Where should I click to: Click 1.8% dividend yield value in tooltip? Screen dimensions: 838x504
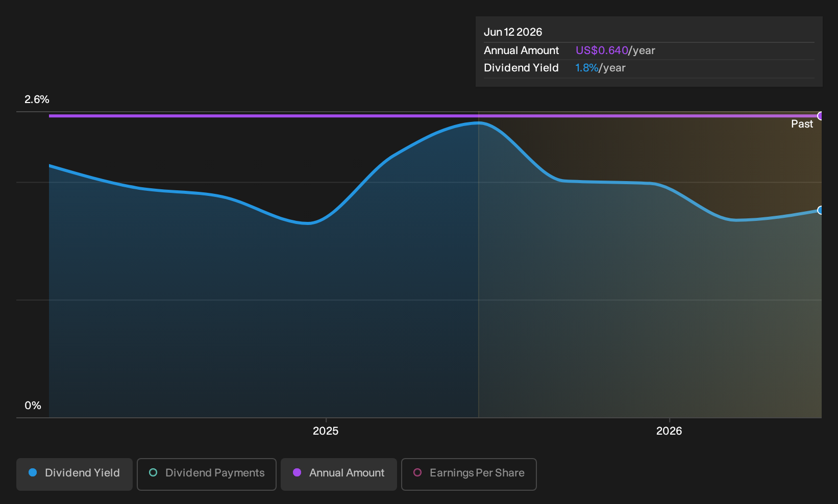(586, 68)
